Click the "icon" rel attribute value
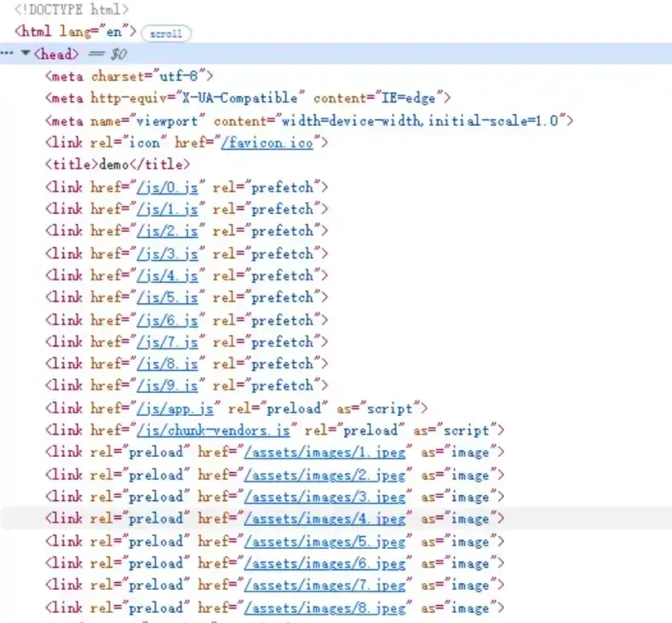This screenshot has width=672, height=623. pyautogui.click(x=145, y=142)
